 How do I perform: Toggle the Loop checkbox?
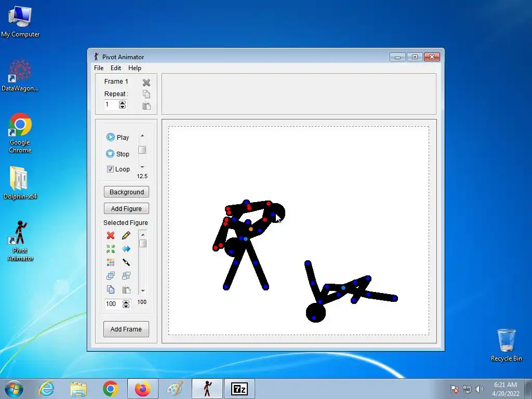point(110,169)
